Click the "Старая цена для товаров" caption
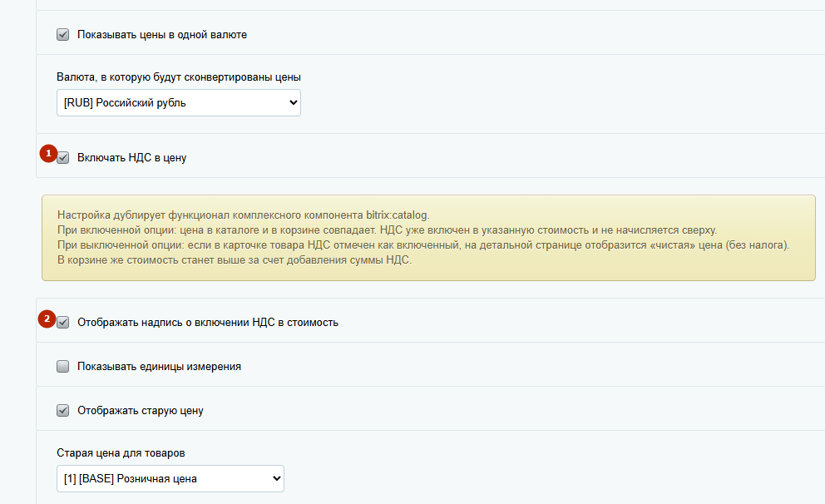Image resolution: width=825 pixels, height=504 pixels. click(x=121, y=453)
